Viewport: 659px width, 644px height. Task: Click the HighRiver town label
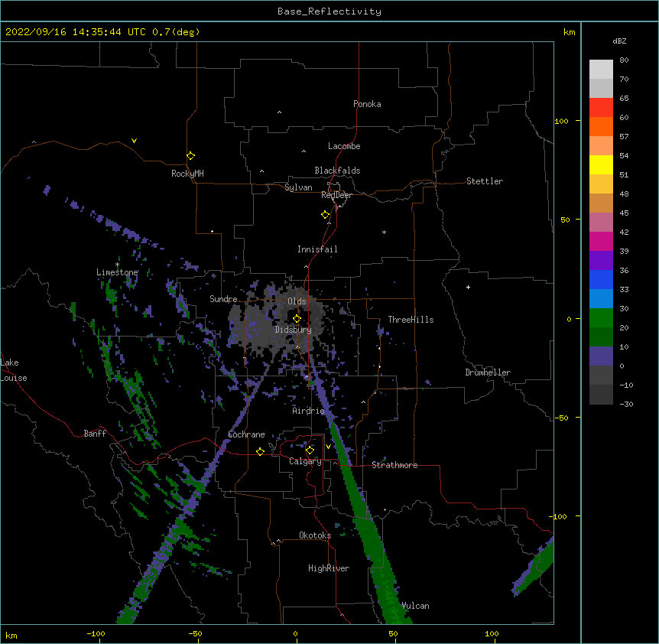pos(329,568)
